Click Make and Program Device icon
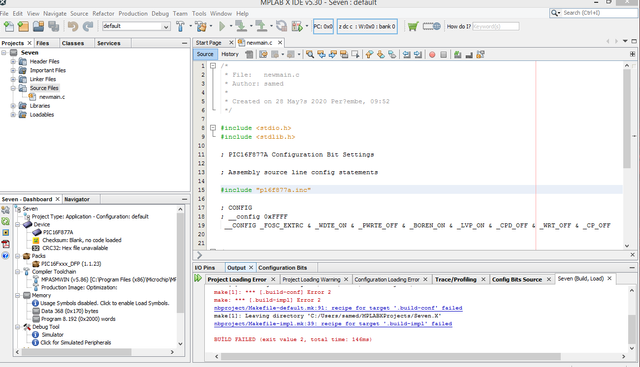The height and width of the screenshot is (367, 640). click(x=241, y=27)
